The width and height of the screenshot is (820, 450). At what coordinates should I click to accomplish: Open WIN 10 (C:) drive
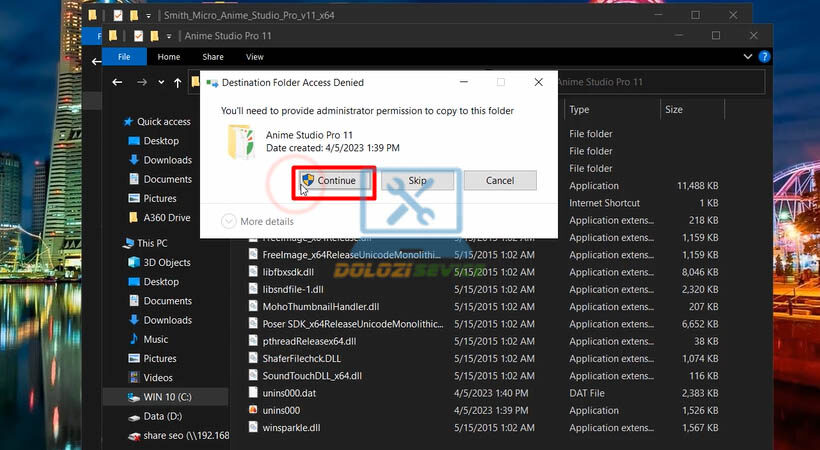coord(165,397)
